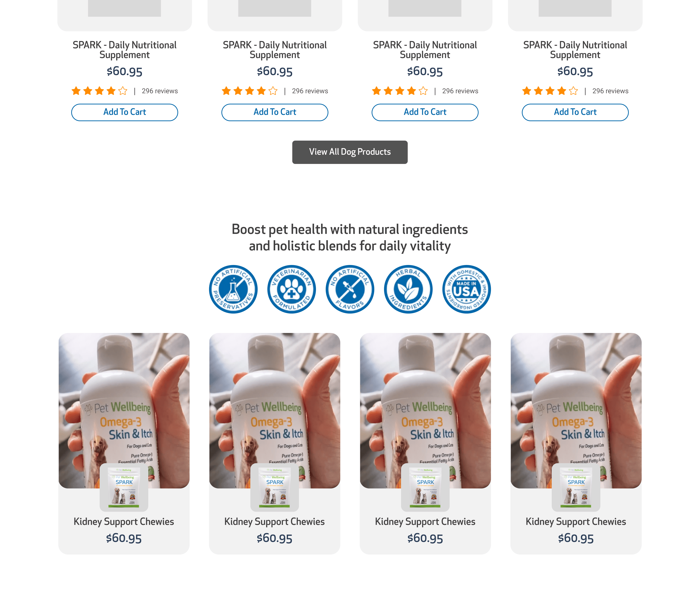Add second SPARK supplement to cart
The image size is (700, 590).
(275, 112)
